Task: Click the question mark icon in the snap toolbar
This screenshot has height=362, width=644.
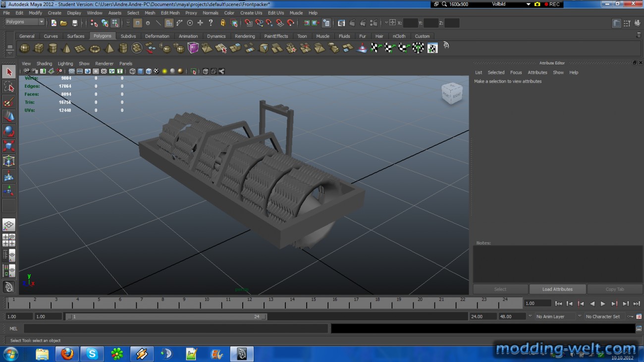Action: point(211,23)
